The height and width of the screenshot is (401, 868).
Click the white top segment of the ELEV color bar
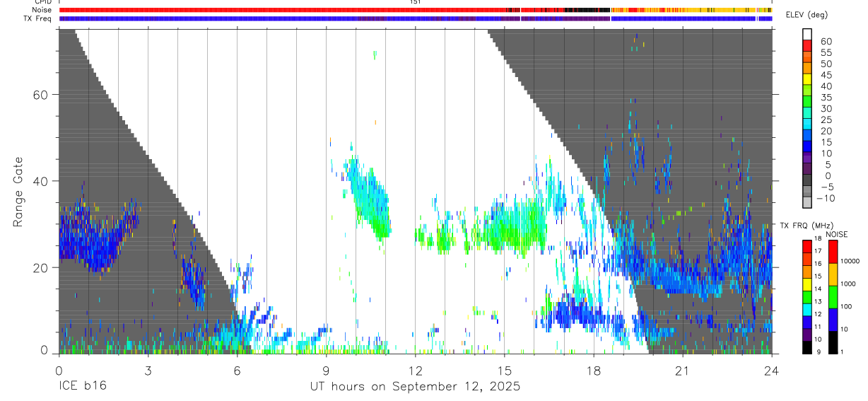pyautogui.click(x=807, y=34)
